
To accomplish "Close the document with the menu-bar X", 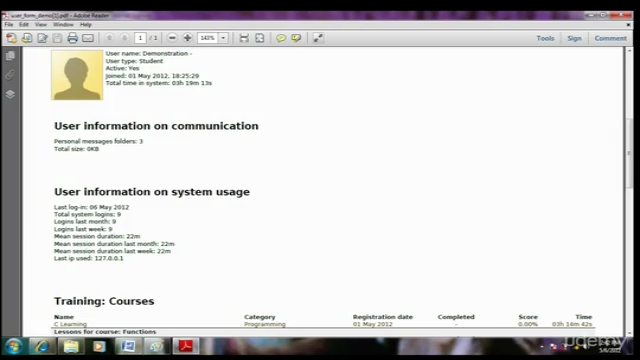I will [629, 25].
